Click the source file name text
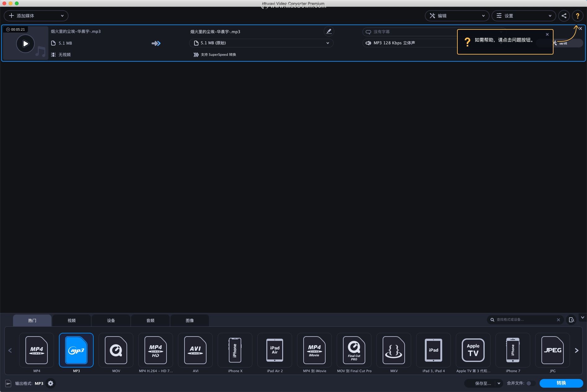The width and height of the screenshot is (587, 392). click(76, 31)
